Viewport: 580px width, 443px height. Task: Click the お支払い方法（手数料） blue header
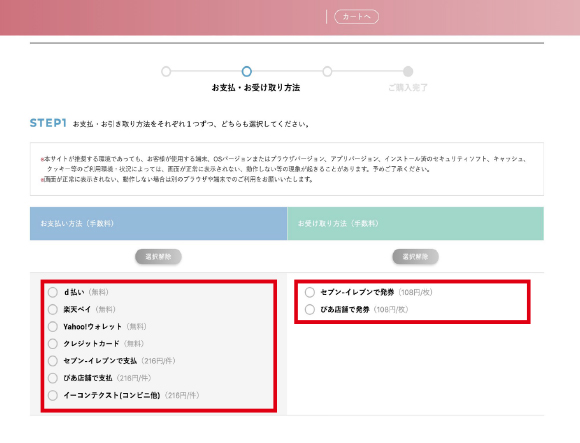pyautogui.click(x=158, y=223)
